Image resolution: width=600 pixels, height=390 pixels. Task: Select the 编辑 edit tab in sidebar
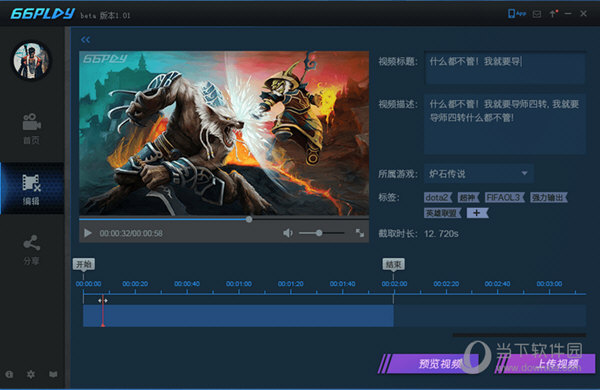(x=32, y=188)
